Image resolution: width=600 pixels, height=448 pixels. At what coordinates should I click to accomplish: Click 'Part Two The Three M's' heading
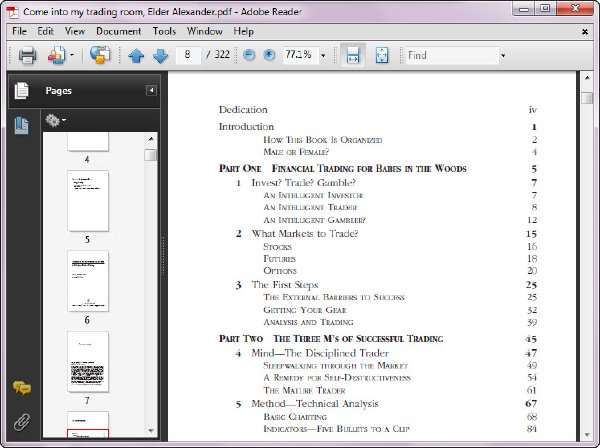(331, 339)
